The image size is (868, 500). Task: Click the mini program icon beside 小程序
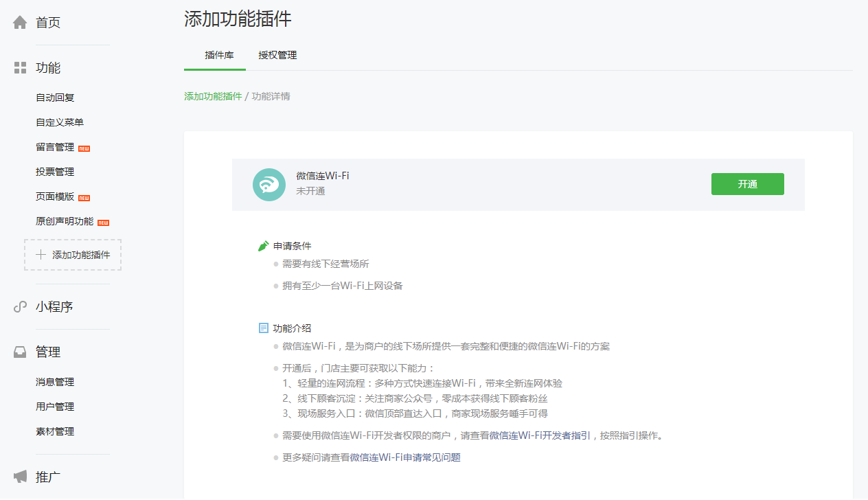point(20,307)
